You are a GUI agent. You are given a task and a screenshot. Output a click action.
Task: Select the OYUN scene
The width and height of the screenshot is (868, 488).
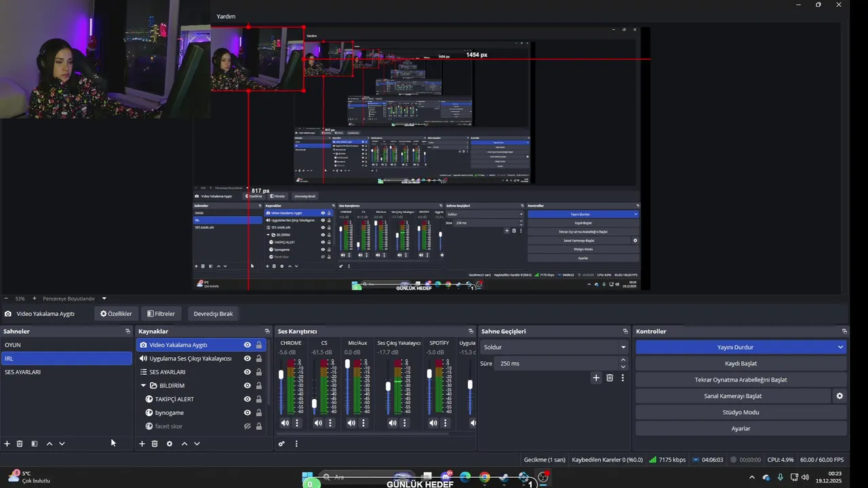pos(66,345)
